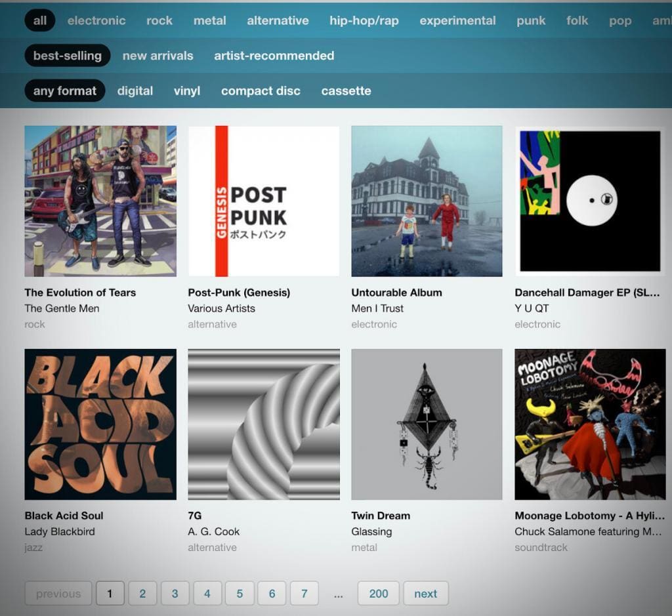This screenshot has width=672, height=616.
Task: Select the "all" genre filter
Action: pos(40,20)
